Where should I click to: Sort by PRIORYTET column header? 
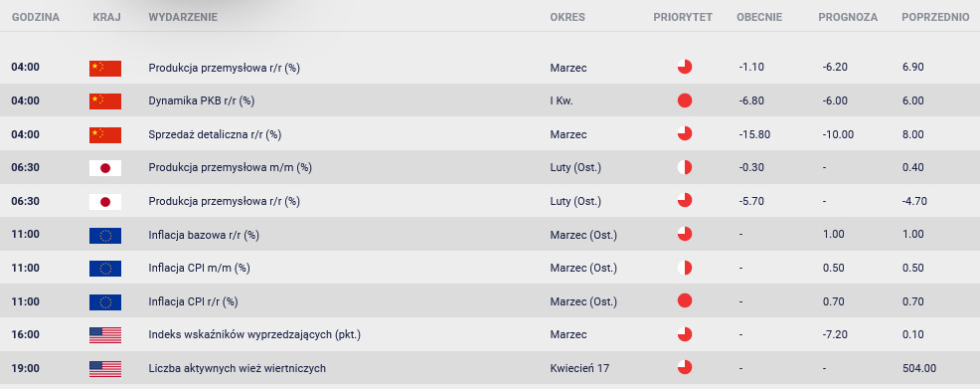tap(683, 18)
